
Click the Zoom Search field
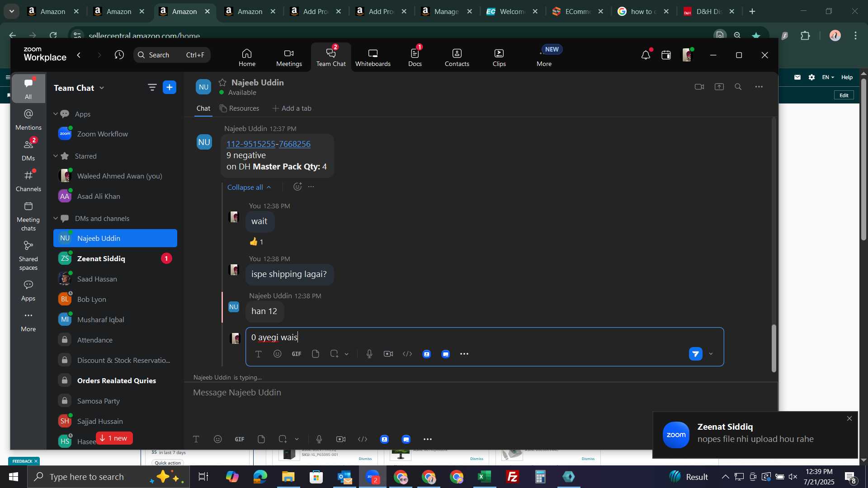[x=172, y=55]
